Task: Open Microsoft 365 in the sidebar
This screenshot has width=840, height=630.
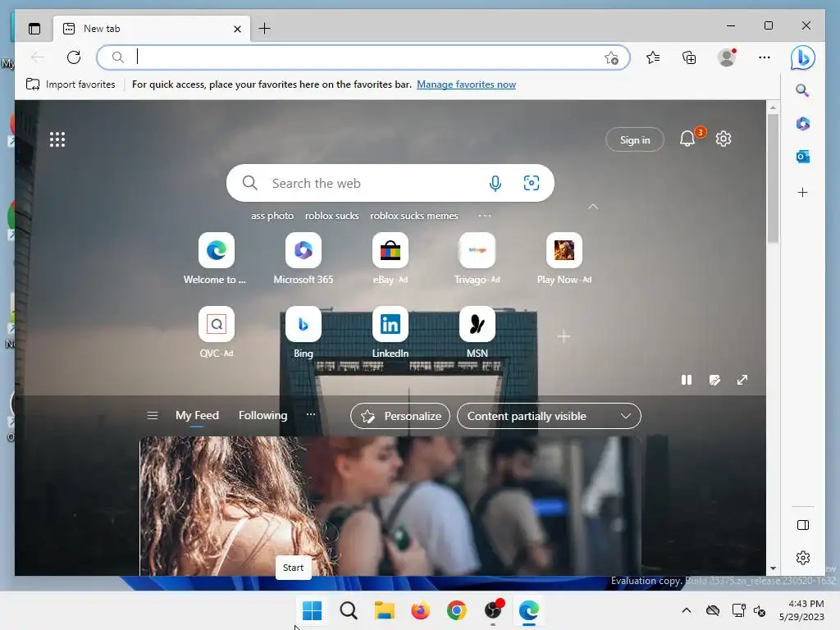Action: coord(802,124)
